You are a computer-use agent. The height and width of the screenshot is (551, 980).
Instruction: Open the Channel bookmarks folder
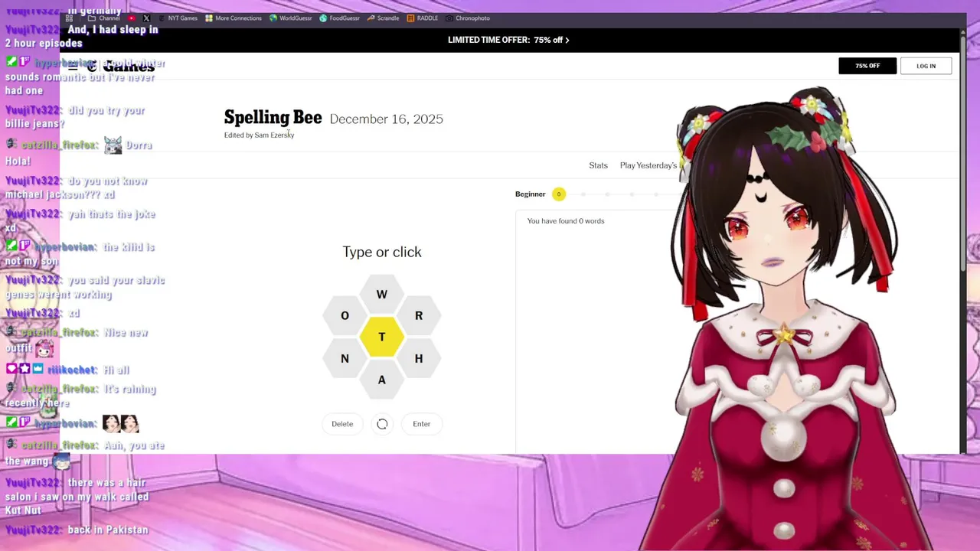(104, 18)
